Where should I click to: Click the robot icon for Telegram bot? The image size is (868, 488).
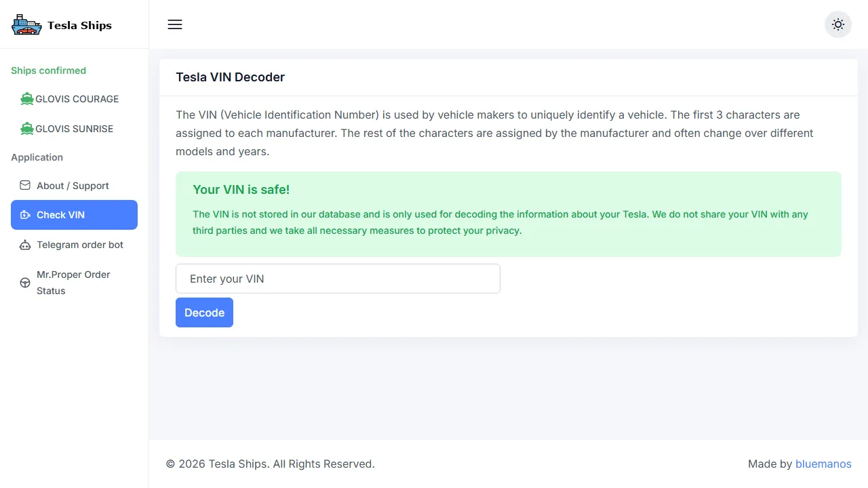25,245
